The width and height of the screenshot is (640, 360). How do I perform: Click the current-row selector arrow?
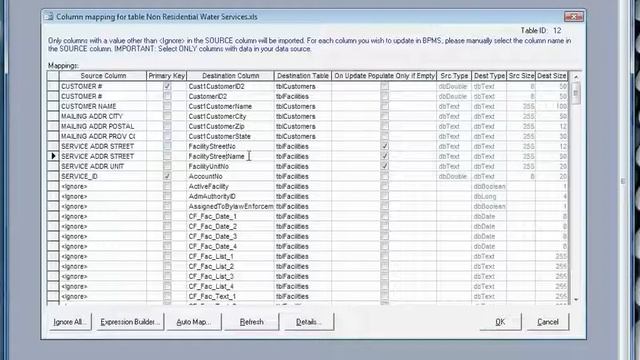53,156
